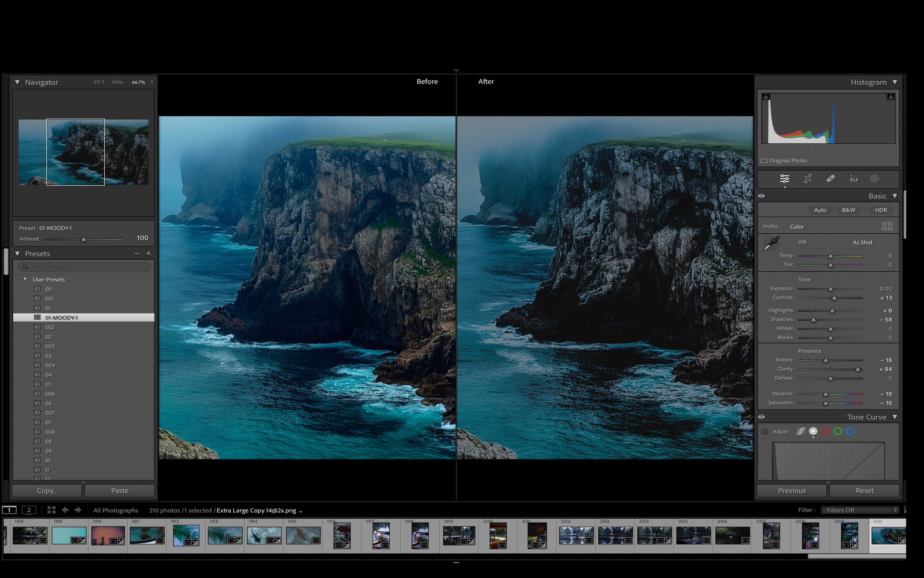Image resolution: width=924 pixels, height=578 pixels.
Task: Switch to second monitor display 2
Action: (x=29, y=510)
